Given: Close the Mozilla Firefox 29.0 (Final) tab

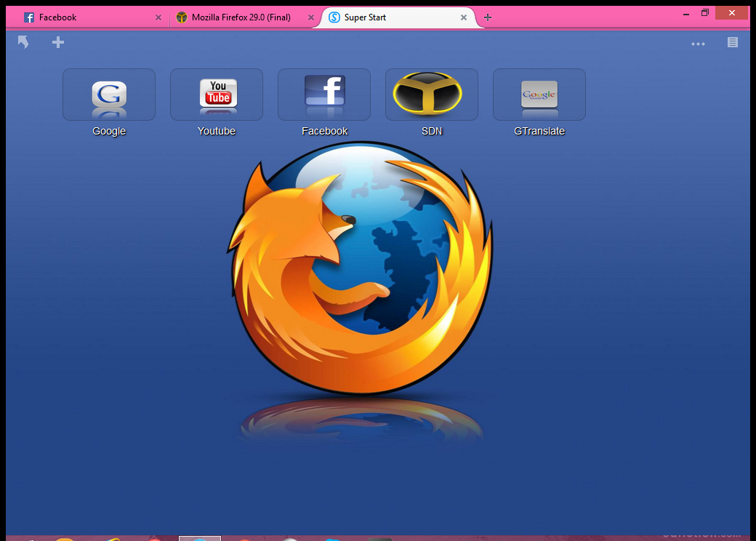Looking at the screenshot, I should (311, 17).
